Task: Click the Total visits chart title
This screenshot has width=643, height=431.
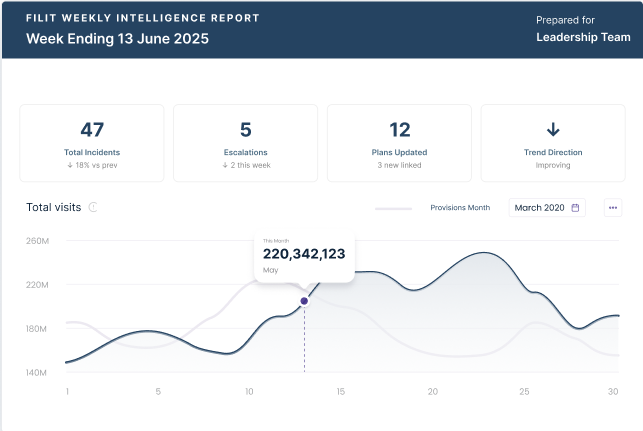Action: pos(54,208)
